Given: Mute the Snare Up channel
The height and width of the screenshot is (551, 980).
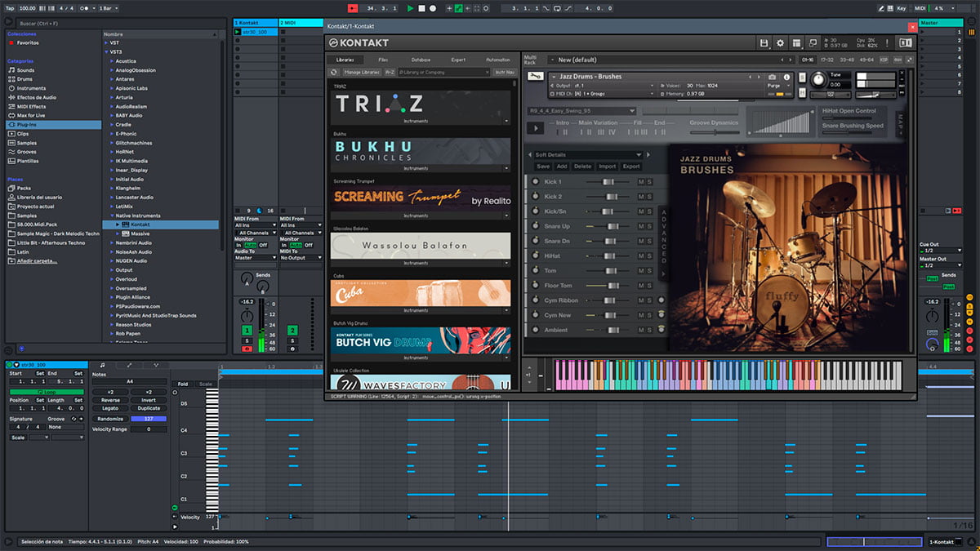Looking at the screenshot, I should click(x=641, y=226).
